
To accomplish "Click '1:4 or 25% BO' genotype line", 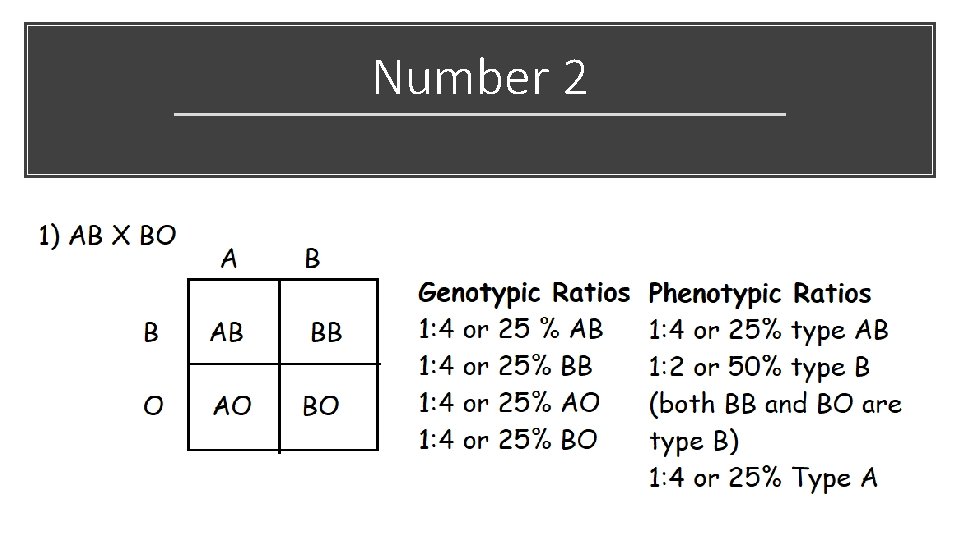I will click(508, 439).
